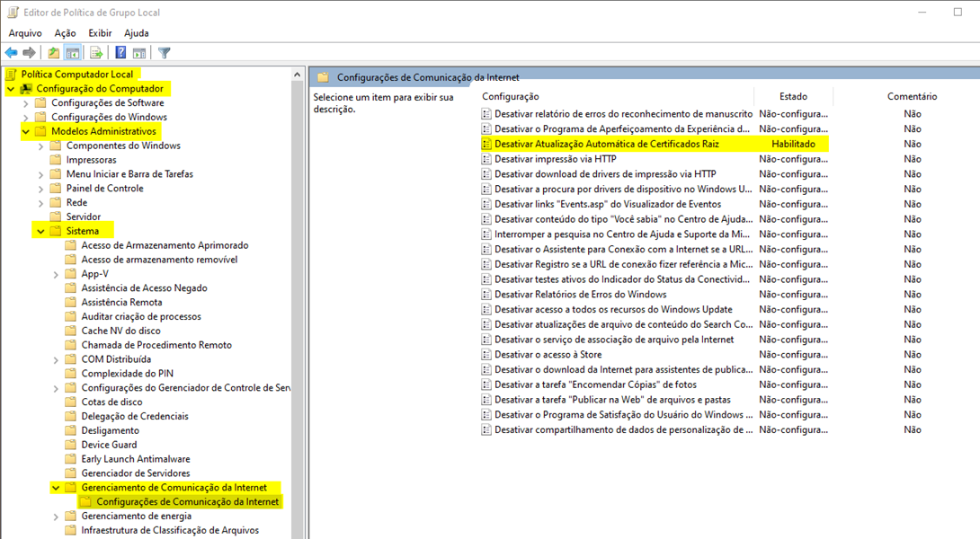Viewport: 980px width, 539px height.
Task: Click the Filter funnel toolbar icon
Action: click(x=165, y=53)
